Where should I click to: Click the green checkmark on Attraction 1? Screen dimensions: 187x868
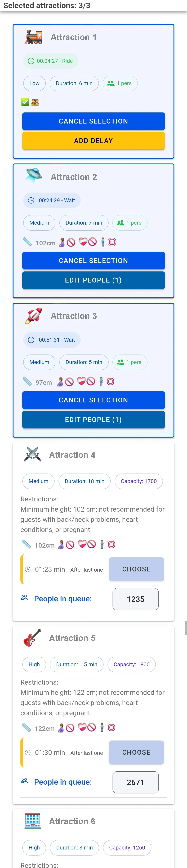tap(25, 102)
